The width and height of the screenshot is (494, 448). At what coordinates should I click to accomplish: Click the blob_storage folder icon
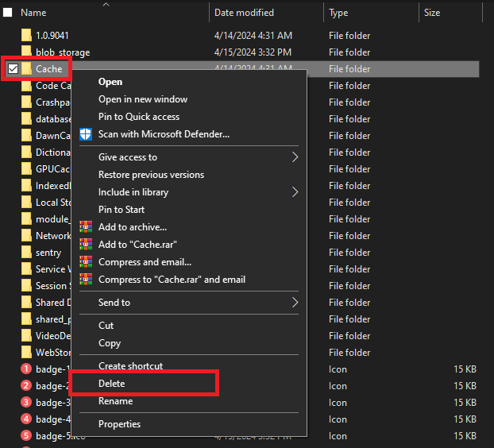(26, 52)
